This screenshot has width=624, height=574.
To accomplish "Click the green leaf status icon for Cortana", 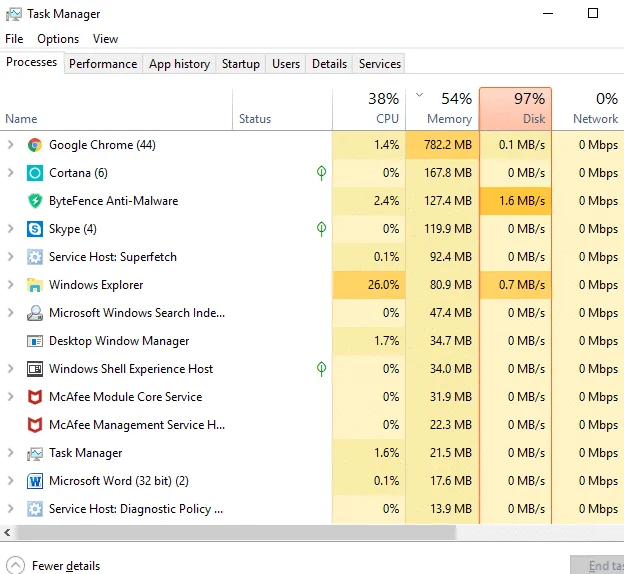I will (x=322, y=173).
